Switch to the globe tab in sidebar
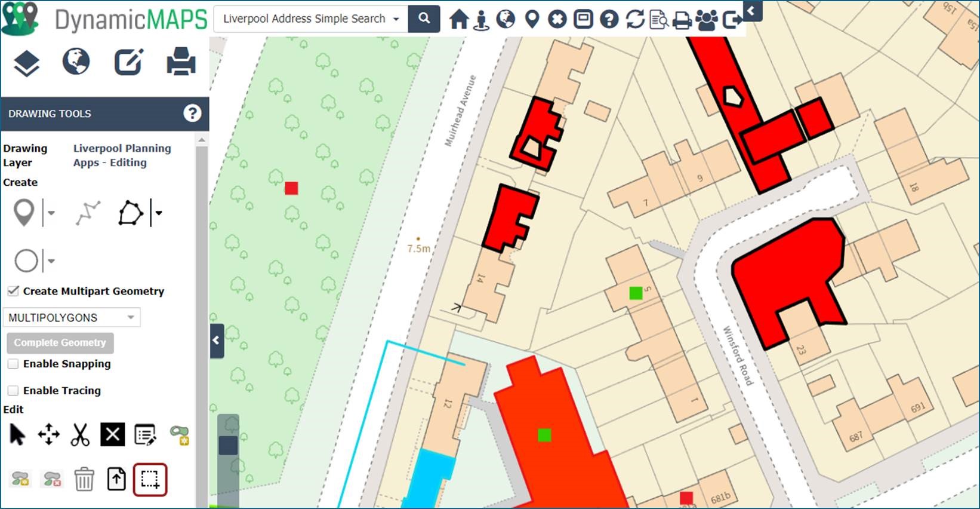This screenshot has height=509, width=980. [x=76, y=62]
